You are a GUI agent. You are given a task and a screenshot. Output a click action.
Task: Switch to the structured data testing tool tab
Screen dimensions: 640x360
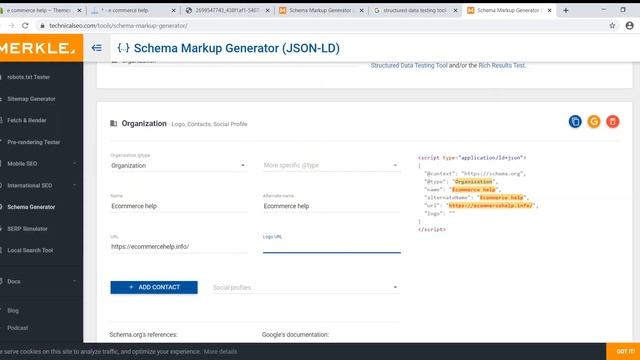414,11
